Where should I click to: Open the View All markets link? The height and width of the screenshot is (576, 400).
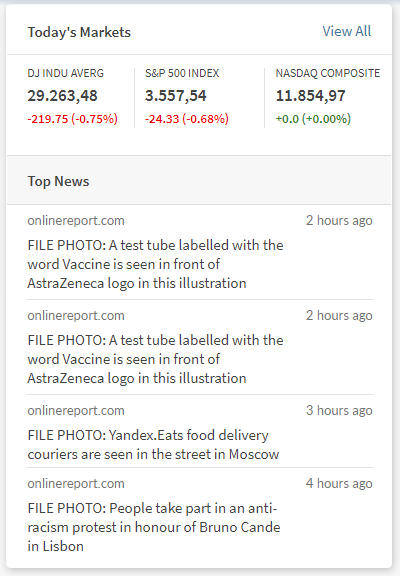click(347, 31)
